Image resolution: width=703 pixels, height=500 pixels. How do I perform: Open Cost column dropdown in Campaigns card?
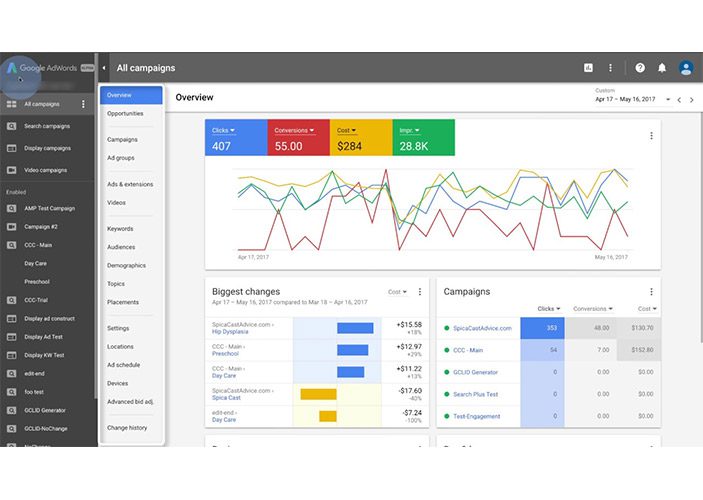[x=647, y=309]
